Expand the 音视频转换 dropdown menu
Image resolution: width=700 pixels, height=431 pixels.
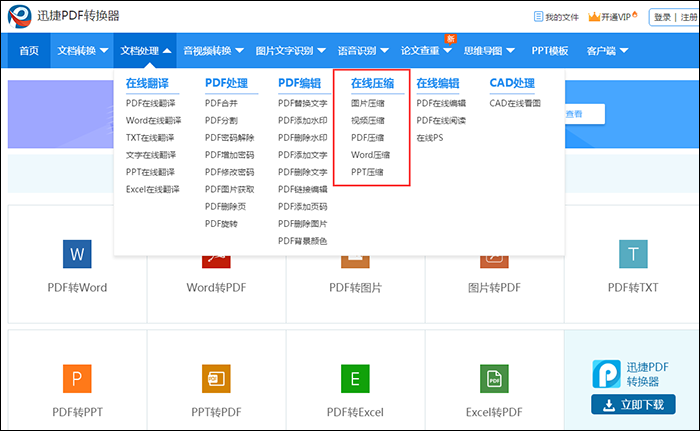click(213, 50)
